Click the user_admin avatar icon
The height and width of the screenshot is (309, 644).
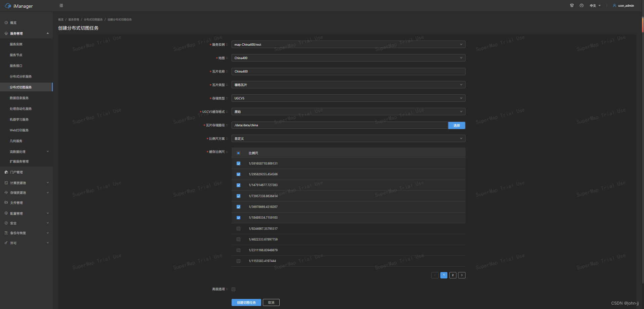(614, 5)
